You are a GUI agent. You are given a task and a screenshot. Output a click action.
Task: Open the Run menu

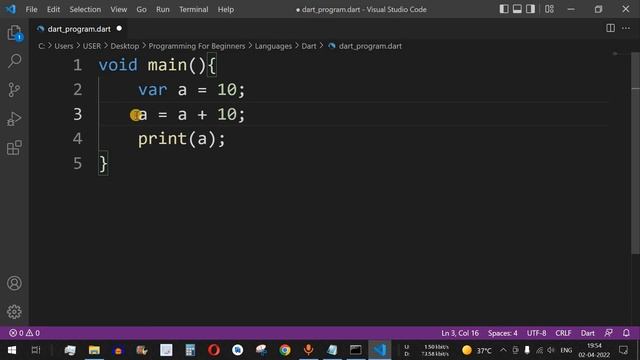click(162, 9)
